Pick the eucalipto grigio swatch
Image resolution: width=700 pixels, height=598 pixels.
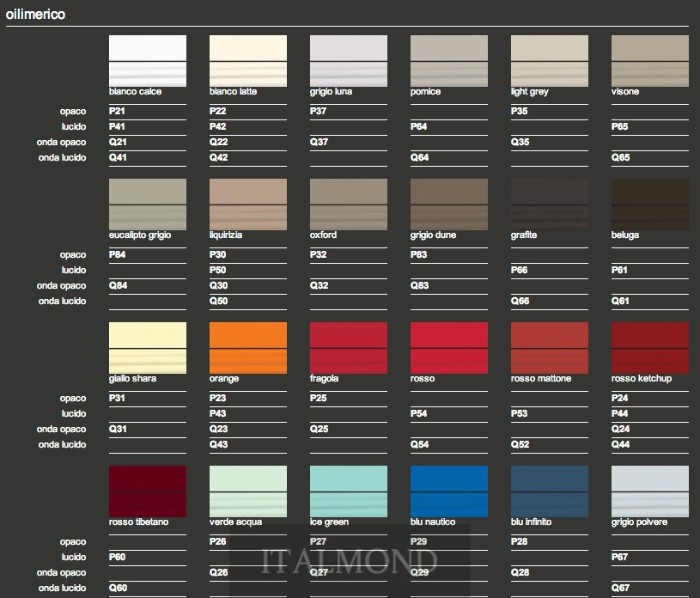pos(148,204)
